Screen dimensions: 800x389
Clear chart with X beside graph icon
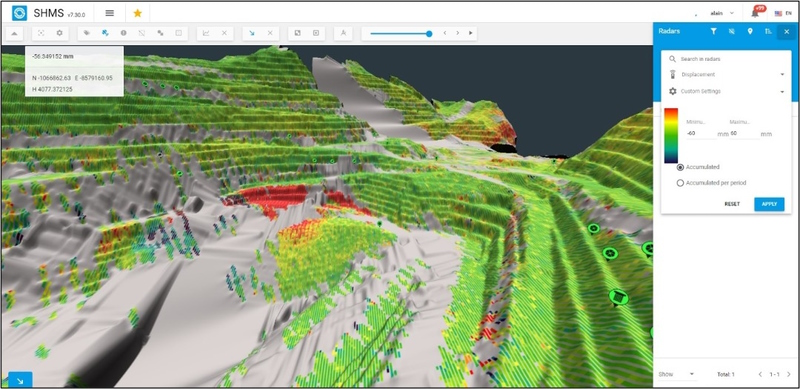tap(224, 33)
